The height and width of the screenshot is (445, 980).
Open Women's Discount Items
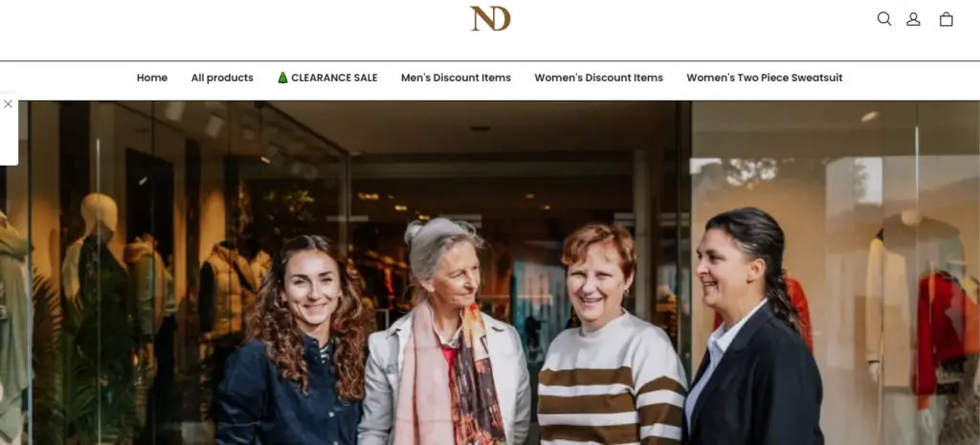pos(599,78)
